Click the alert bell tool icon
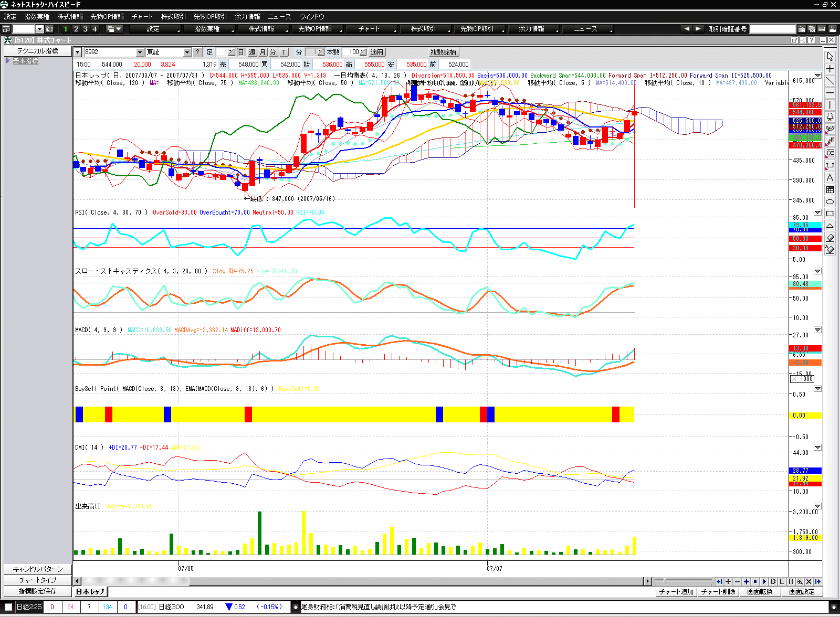Image resolution: width=840 pixels, height=617 pixels. point(830,117)
